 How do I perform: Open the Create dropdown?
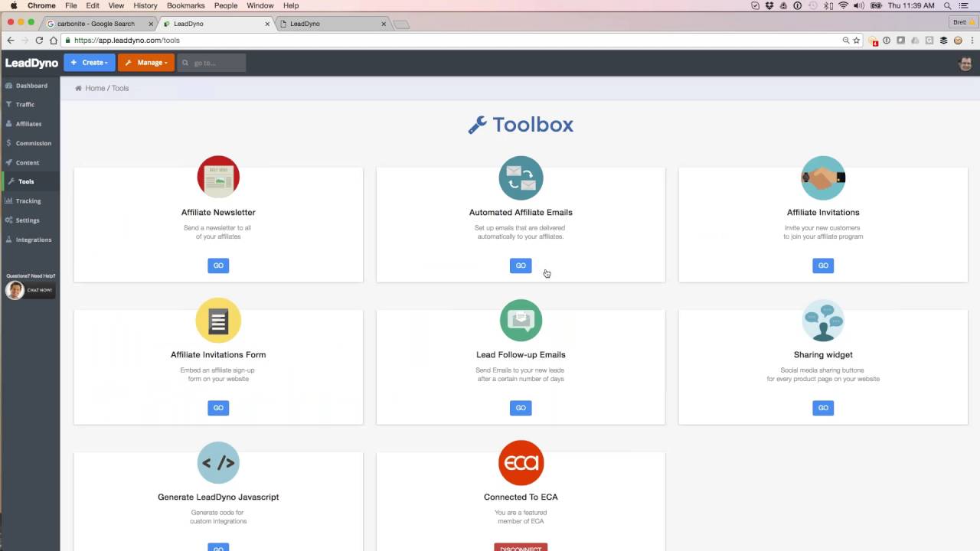[90, 63]
